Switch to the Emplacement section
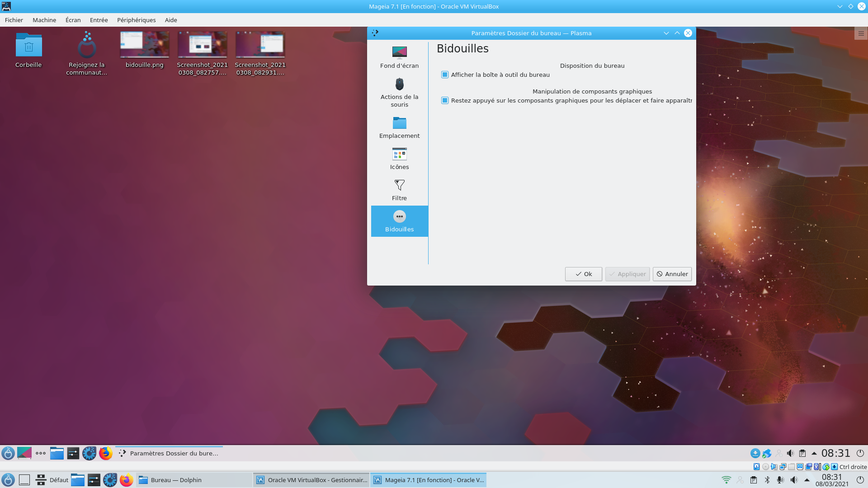 399,127
